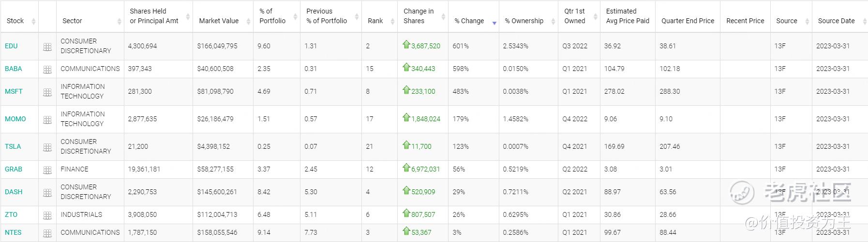Open the grid icon in the EDU row
This screenshot has height=242, width=868.
pyautogui.click(x=47, y=47)
